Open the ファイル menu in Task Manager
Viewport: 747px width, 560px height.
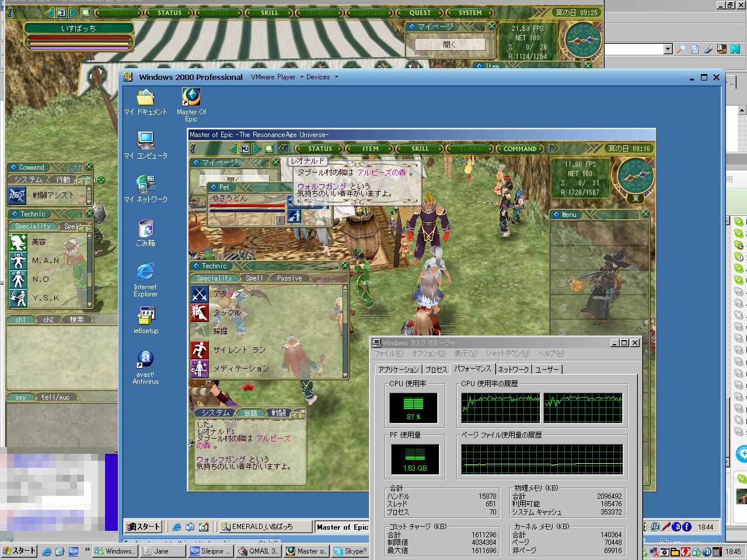pyautogui.click(x=389, y=353)
